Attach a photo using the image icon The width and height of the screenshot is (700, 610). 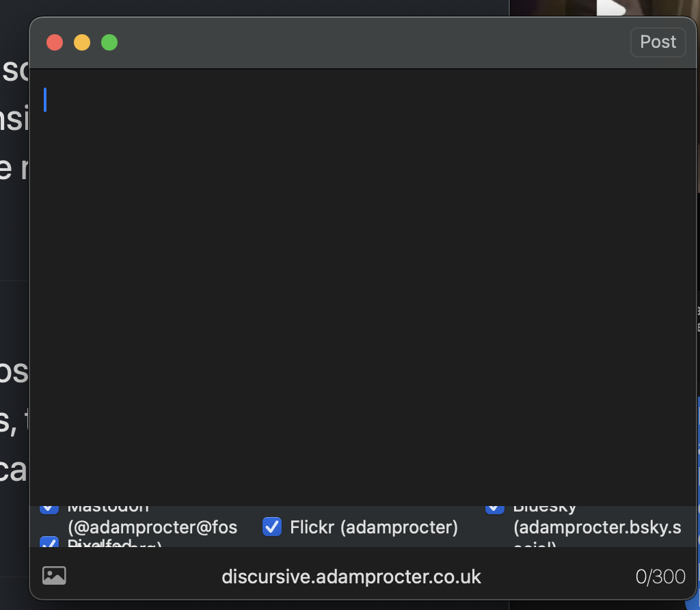[x=54, y=575]
